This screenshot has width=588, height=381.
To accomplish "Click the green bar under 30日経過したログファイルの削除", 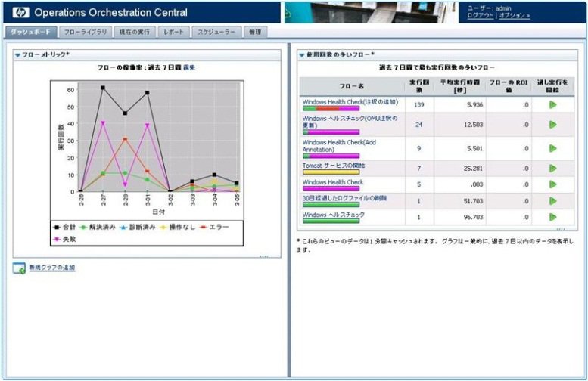I will (x=331, y=205).
